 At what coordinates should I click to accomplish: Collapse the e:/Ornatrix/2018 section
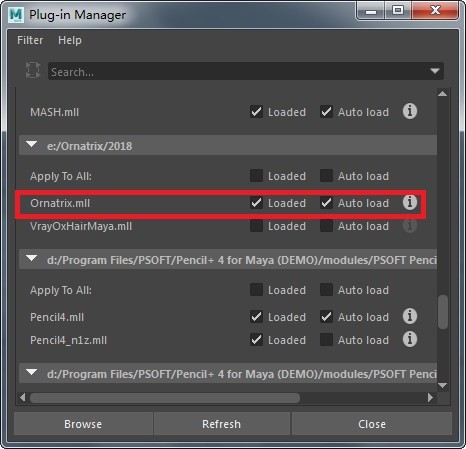coord(32,145)
